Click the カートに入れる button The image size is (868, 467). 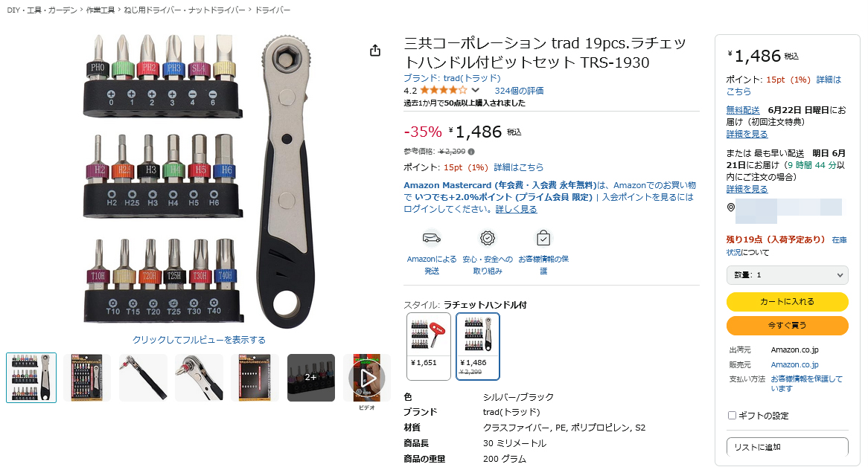click(x=787, y=301)
